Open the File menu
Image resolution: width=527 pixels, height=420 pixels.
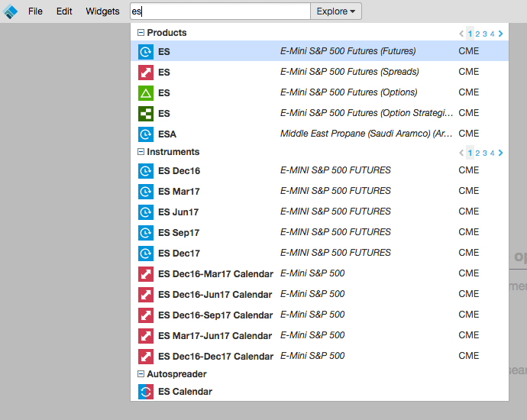click(x=35, y=11)
